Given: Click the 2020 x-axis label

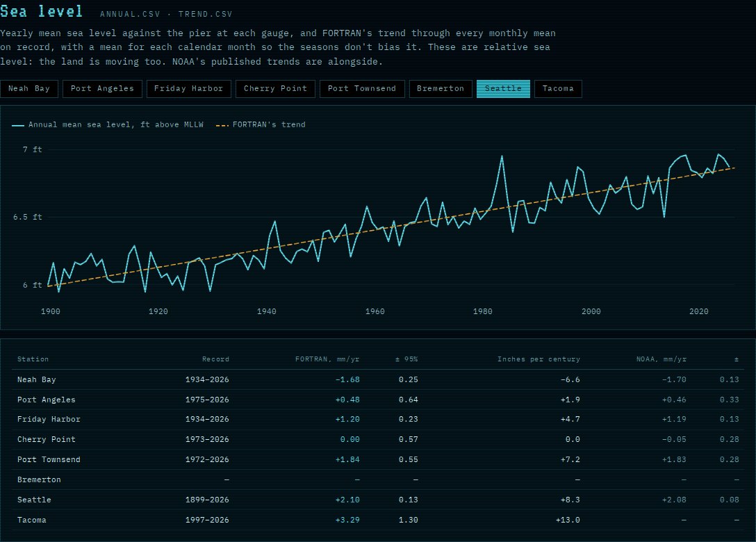Looking at the screenshot, I should [x=699, y=311].
